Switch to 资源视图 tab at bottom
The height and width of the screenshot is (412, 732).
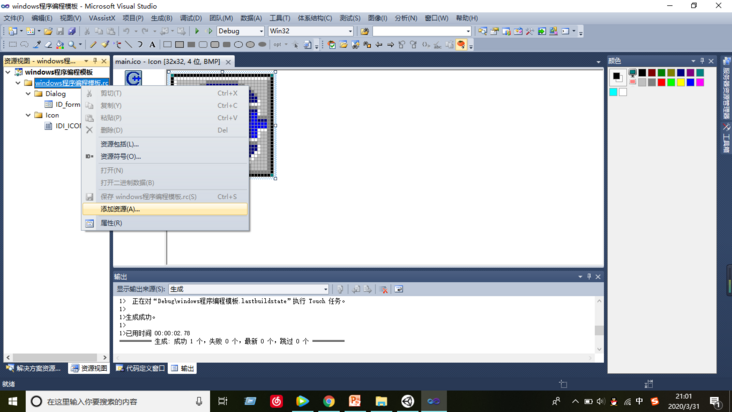point(89,369)
